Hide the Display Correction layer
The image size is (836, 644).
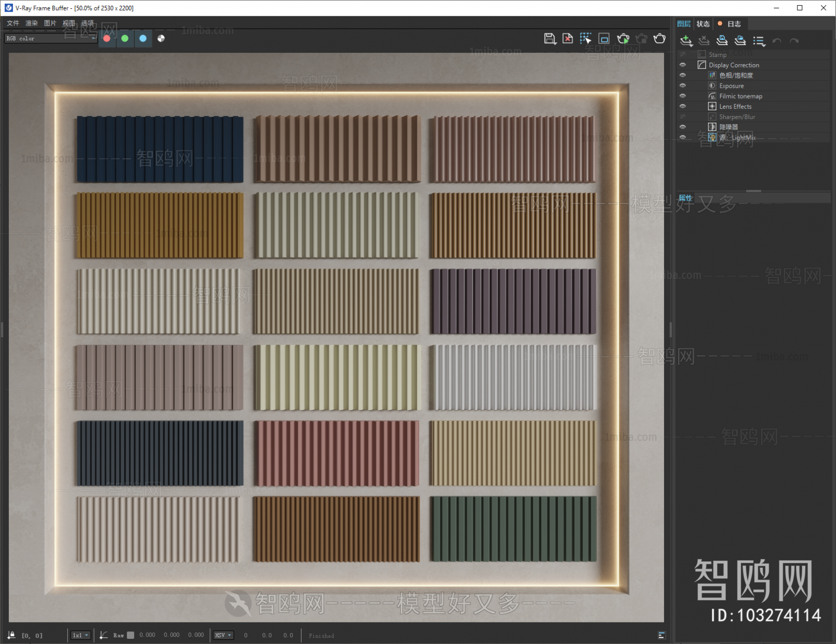tap(682, 65)
